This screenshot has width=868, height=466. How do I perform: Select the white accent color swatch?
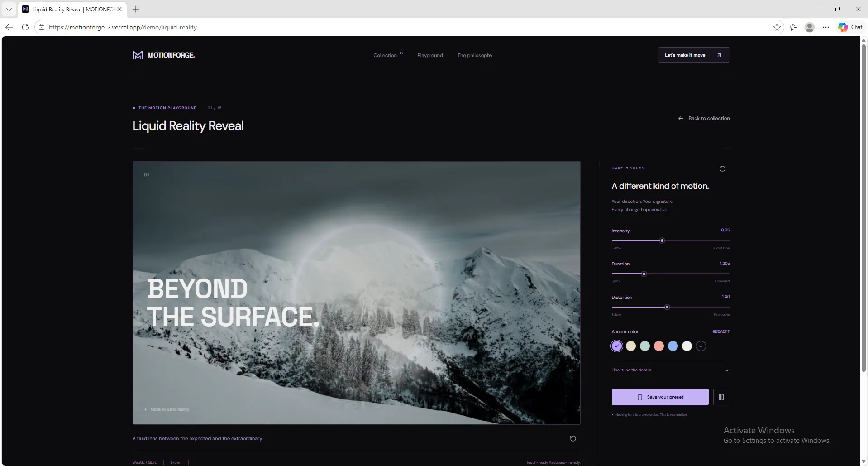(x=687, y=346)
